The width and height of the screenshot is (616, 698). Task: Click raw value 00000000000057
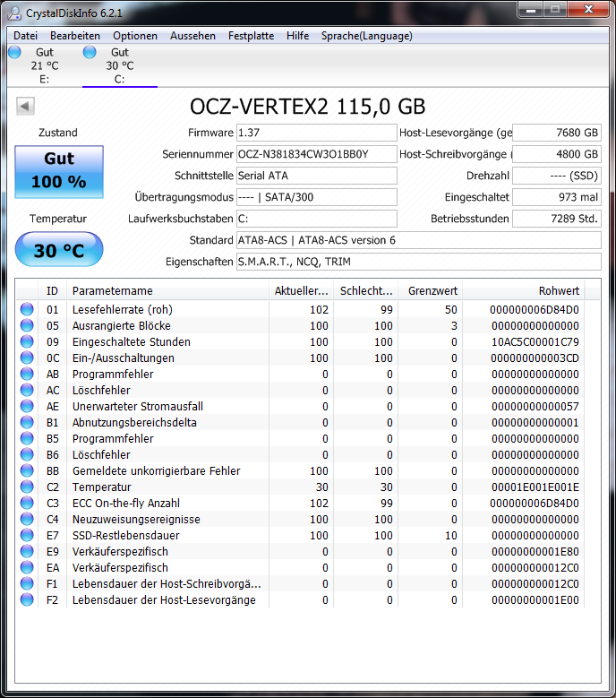click(535, 407)
